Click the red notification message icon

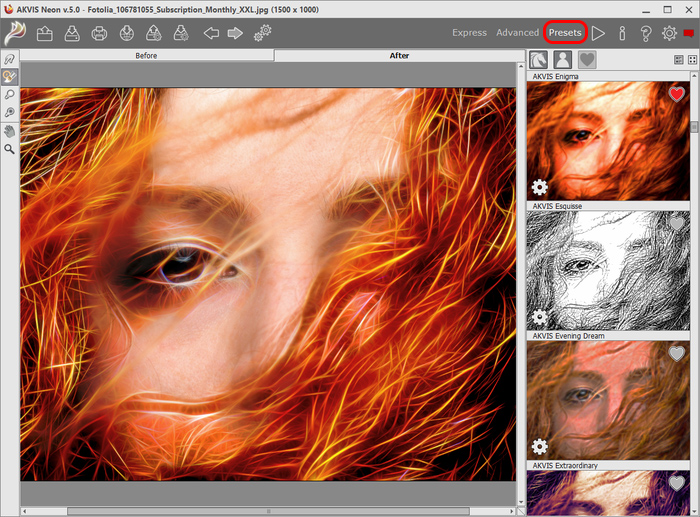coord(688,33)
